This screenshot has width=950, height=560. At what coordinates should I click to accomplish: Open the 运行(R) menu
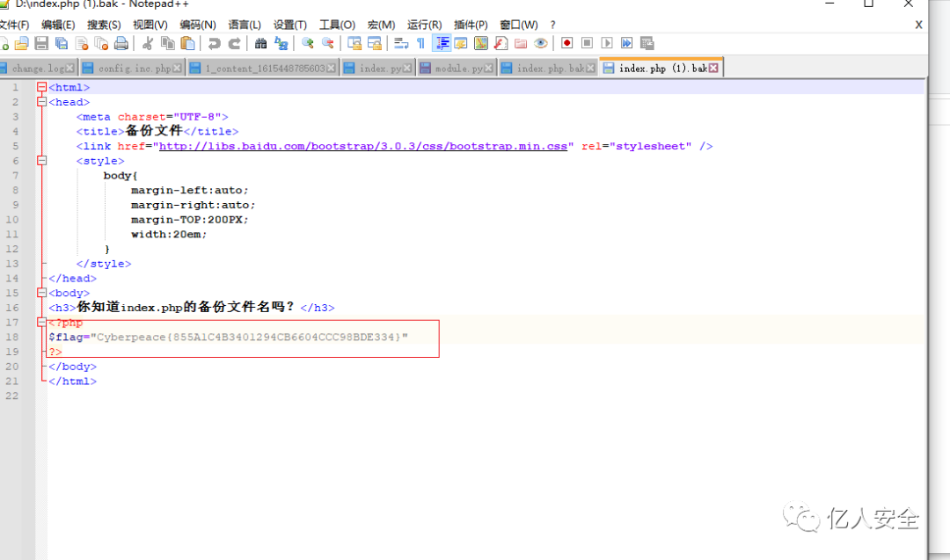point(424,25)
